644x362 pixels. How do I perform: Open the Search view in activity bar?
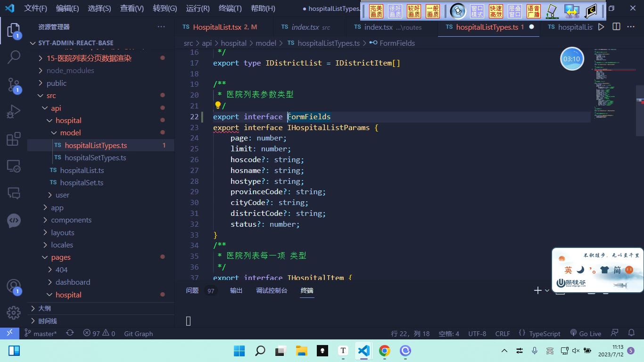tap(14, 58)
